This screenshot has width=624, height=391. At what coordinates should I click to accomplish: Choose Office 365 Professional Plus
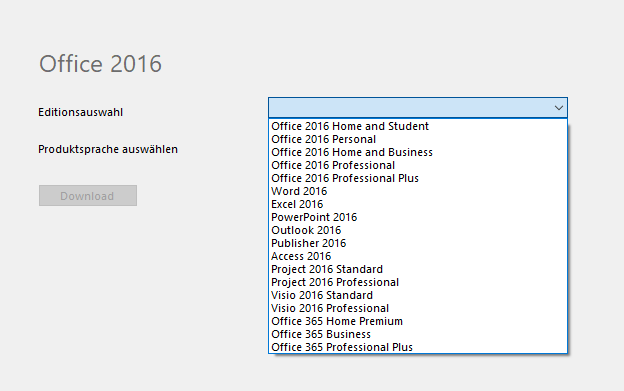pyautogui.click(x=418, y=347)
